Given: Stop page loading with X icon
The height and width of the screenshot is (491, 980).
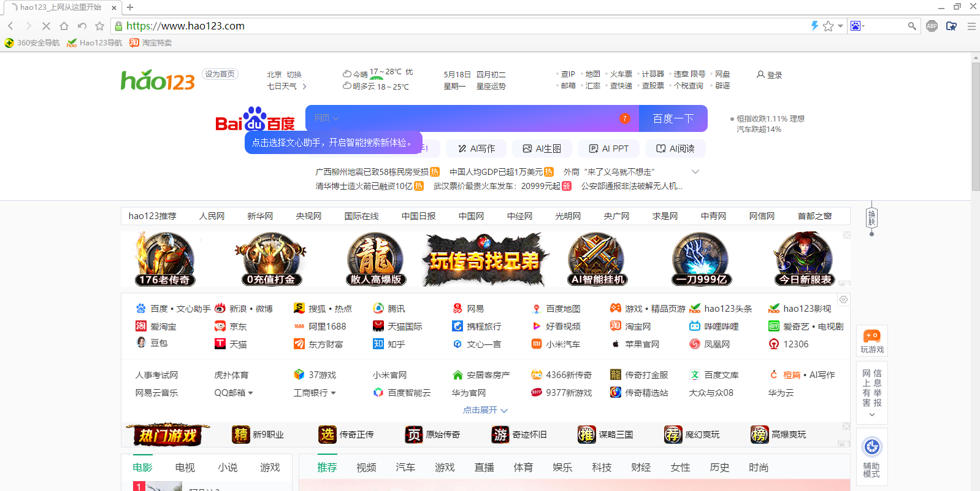Looking at the screenshot, I should (x=46, y=26).
